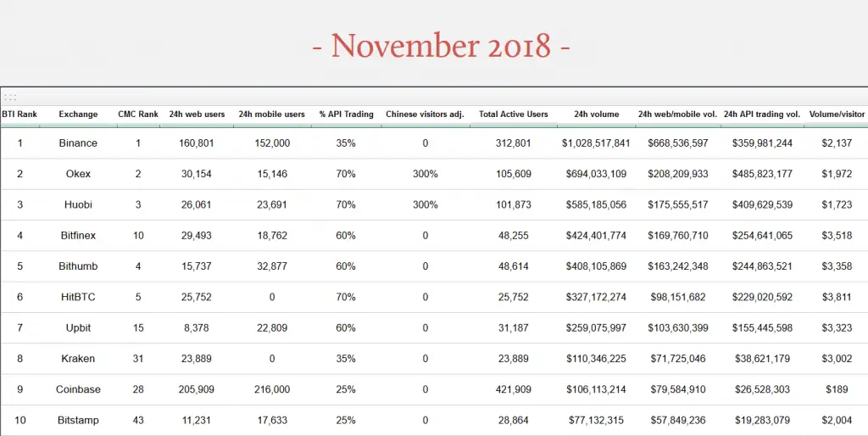Select the CMC Rank column header
The height and width of the screenshot is (436, 868).
click(x=138, y=115)
